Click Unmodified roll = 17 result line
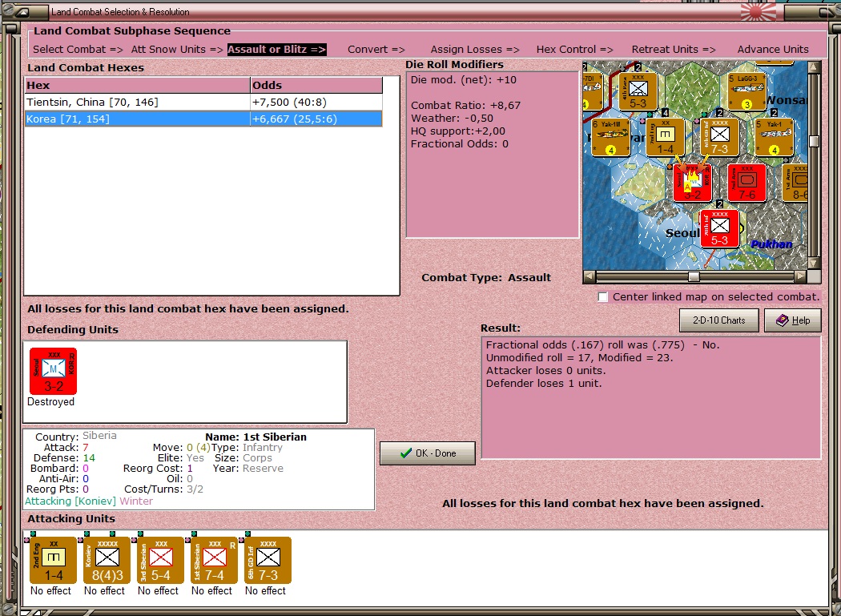The height and width of the screenshot is (616, 841). coord(579,358)
